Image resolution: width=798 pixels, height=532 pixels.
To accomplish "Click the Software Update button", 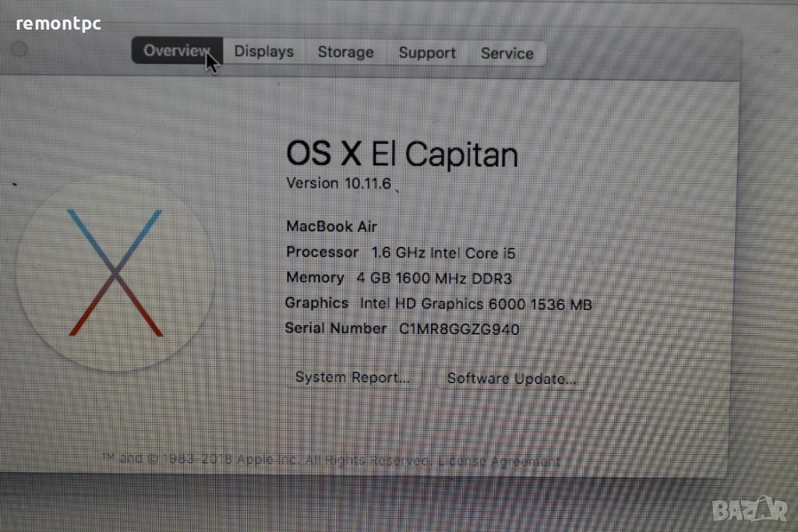I will coord(511,379).
